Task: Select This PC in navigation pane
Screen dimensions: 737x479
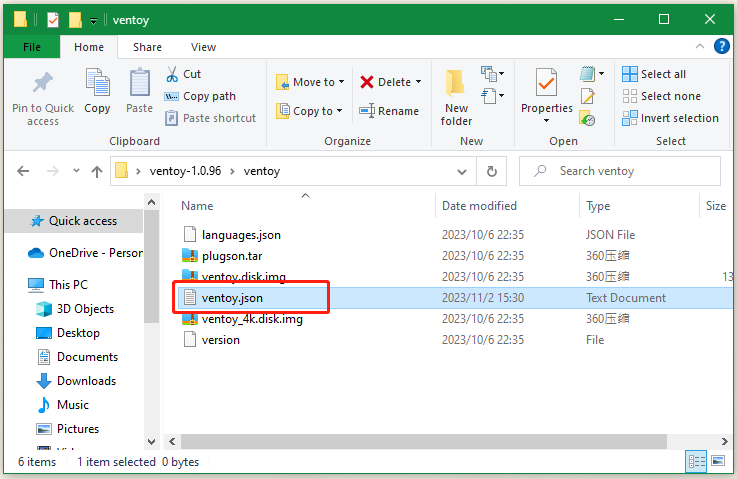Action: (x=58, y=285)
